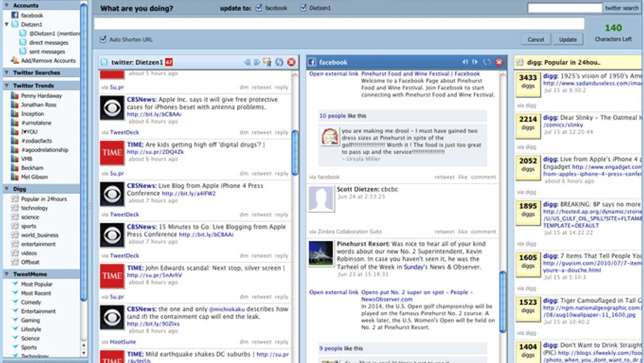
Task: Collapse the Twitter Trends section
Action: 7,86
